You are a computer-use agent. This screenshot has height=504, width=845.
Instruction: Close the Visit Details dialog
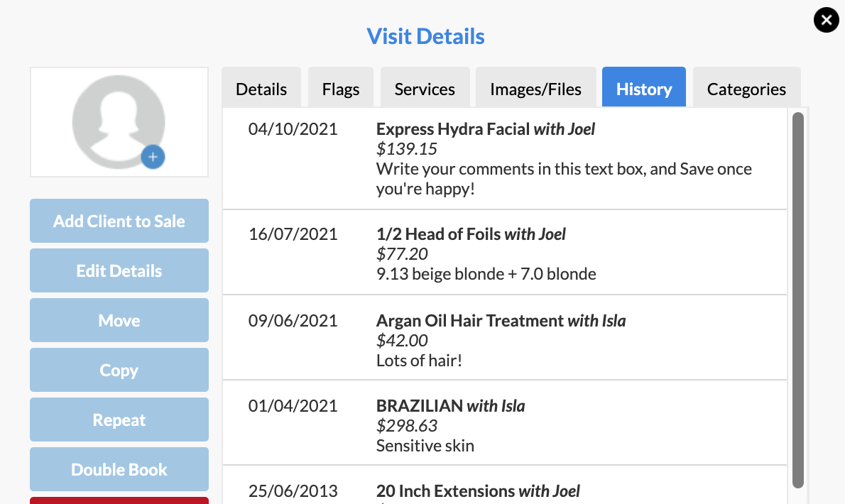pos(826,21)
